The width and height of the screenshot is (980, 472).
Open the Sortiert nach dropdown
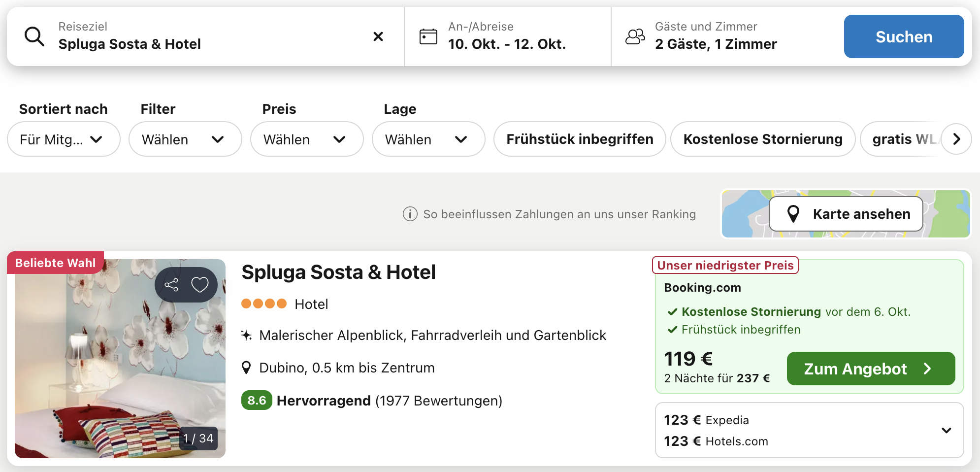click(64, 139)
